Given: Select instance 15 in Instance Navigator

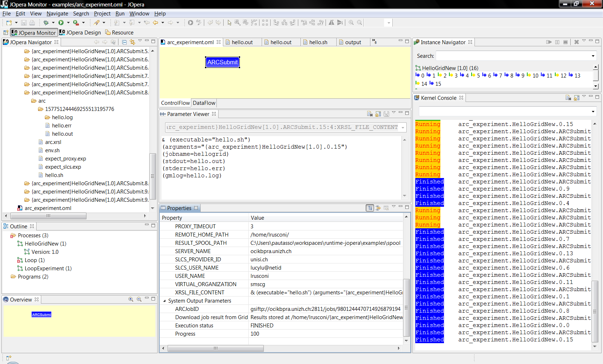Looking at the screenshot, I should click(435, 84).
